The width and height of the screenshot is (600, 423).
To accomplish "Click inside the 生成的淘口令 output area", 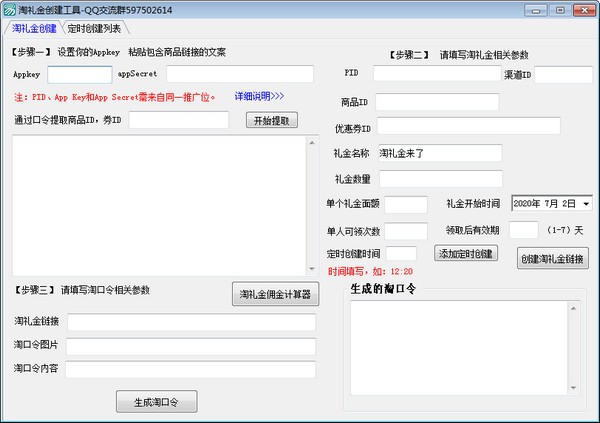I will (465, 349).
